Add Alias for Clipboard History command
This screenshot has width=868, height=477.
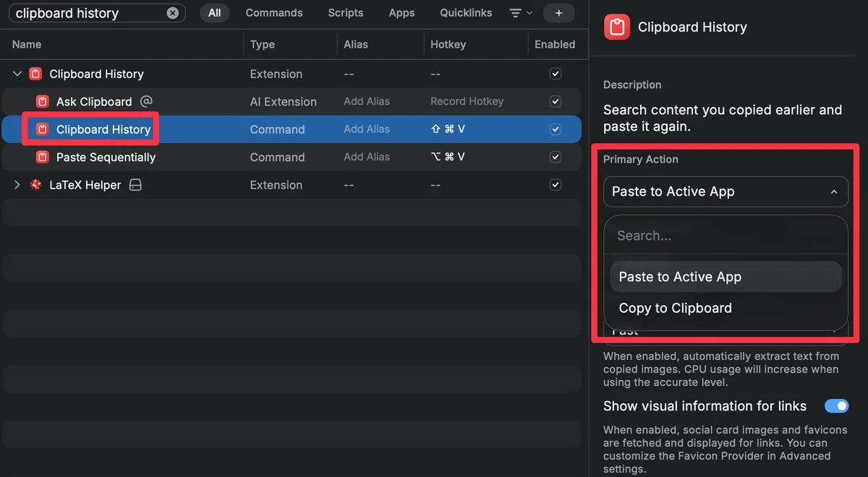pos(367,129)
